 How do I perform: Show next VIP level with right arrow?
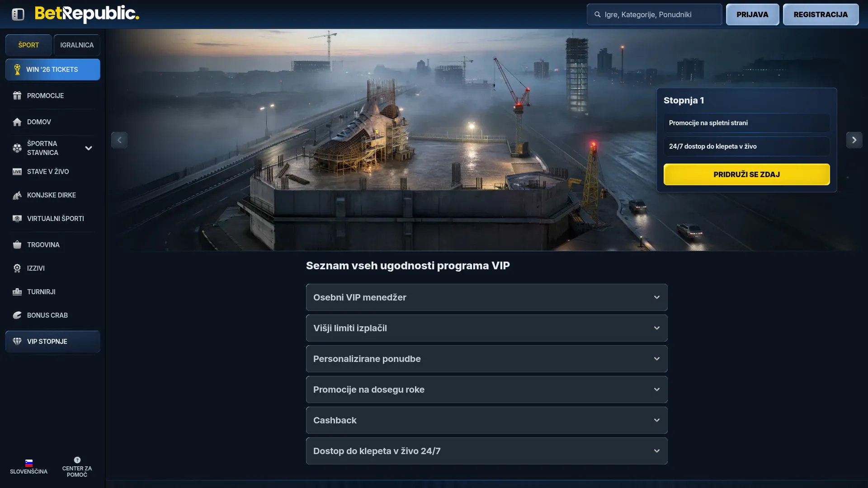point(854,140)
